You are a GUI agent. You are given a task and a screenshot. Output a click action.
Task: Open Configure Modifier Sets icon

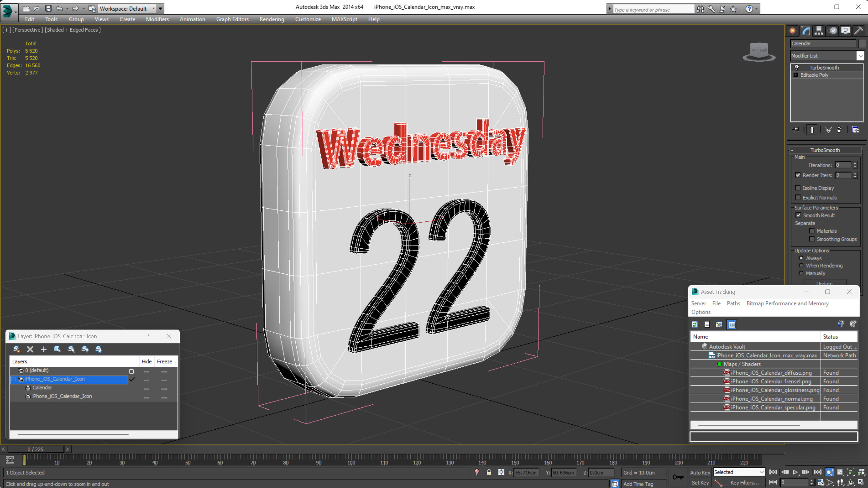[x=855, y=130]
